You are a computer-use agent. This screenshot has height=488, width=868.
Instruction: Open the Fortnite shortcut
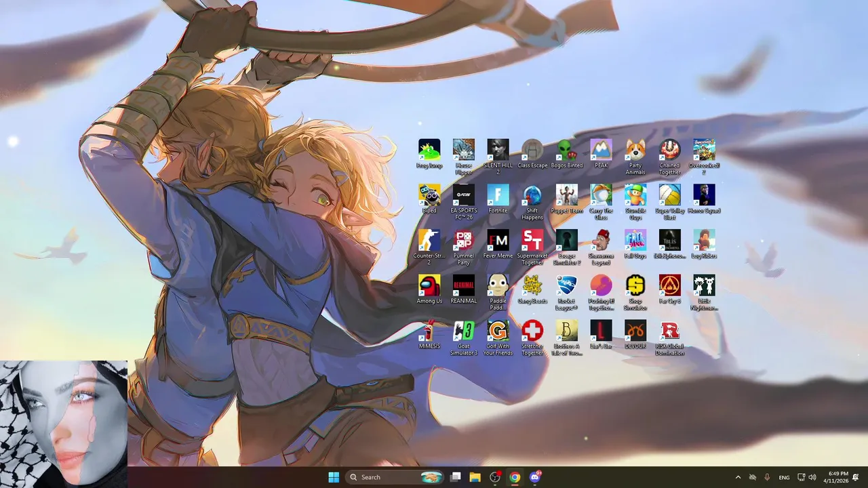click(x=498, y=200)
